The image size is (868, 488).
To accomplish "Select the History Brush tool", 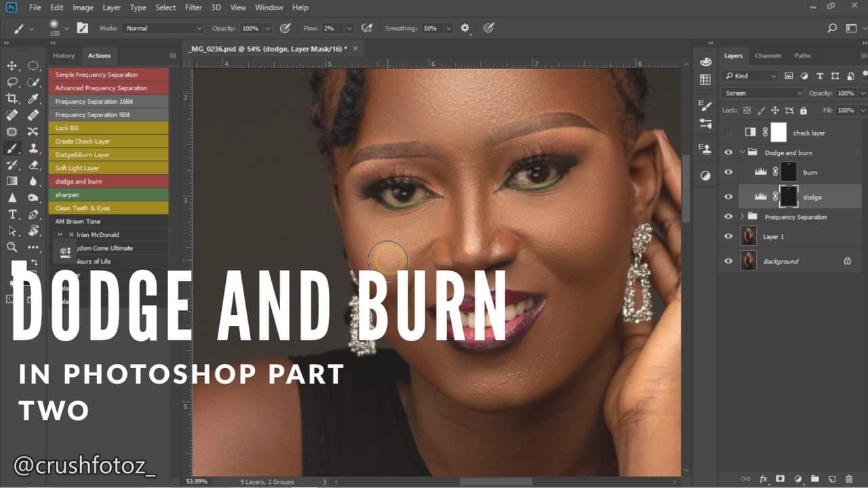I will 12,165.
